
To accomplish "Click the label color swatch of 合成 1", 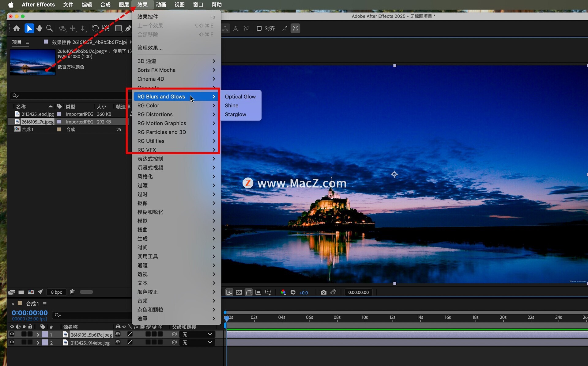I will tap(59, 129).
